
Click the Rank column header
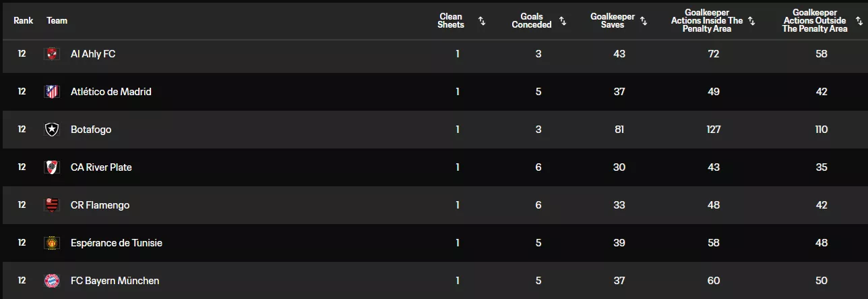tap(23, 21)
